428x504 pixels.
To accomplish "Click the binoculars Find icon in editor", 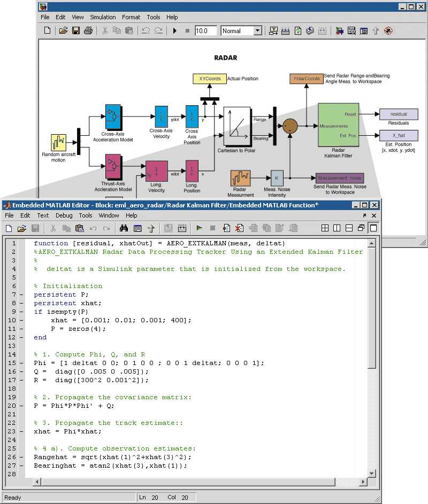I will point(124,228).
